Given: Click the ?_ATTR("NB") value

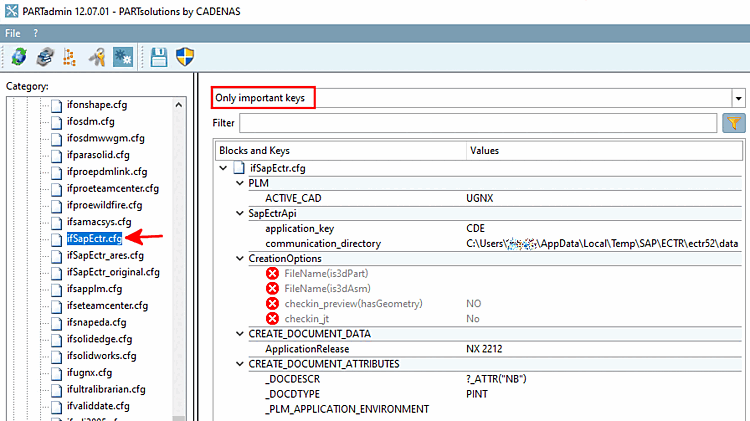Looking at the screenshot, I should pos(496,379).
